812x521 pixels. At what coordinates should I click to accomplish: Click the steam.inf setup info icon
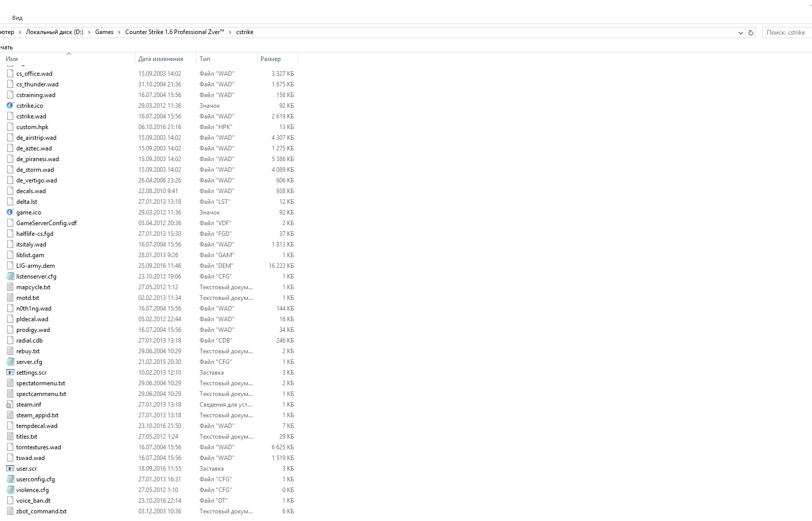pyautogui.click(x=10, y=405)
